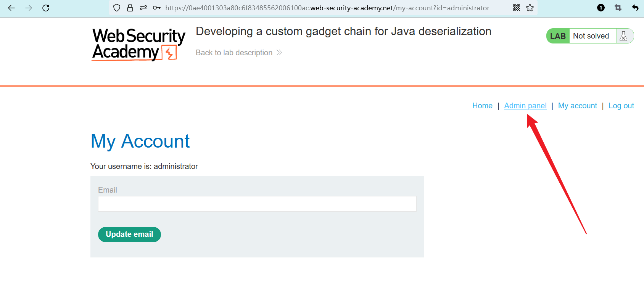The height and width of the screenshot is (283, 644).
Task: Click the lab flask status icon
Action: point(624,36)
